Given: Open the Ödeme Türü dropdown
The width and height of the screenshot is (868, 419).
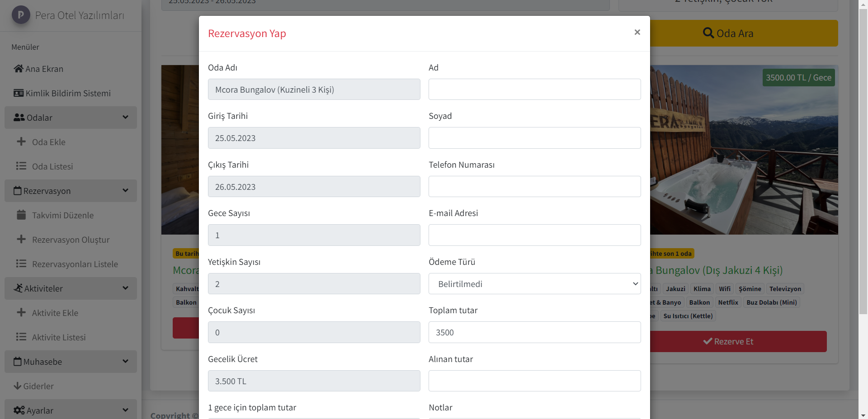Looking at the screenshot, I should (534, 284).
